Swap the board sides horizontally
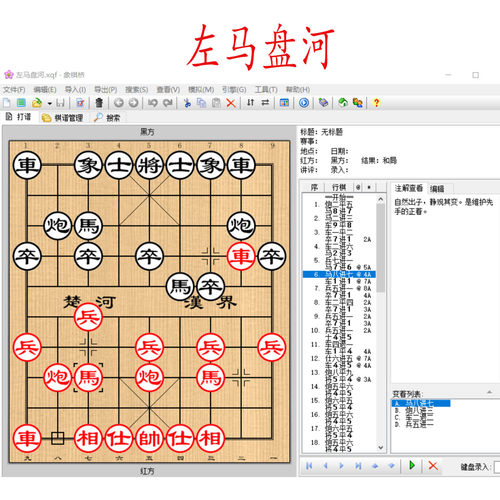This screenshot has width=500, height=500. 265,103
